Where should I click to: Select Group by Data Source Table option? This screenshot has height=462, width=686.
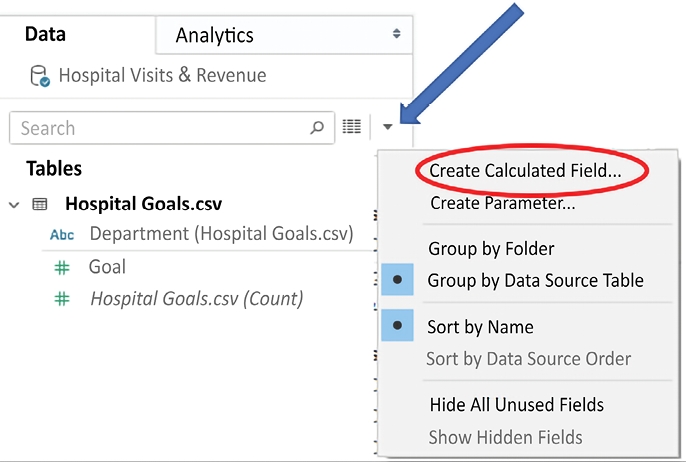tap(535, 281)
